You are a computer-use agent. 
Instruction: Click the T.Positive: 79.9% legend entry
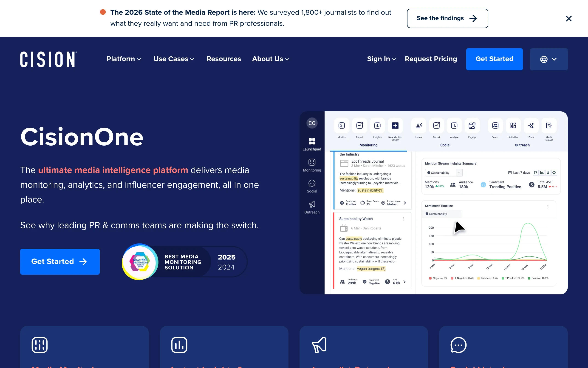tap(513, 278)
